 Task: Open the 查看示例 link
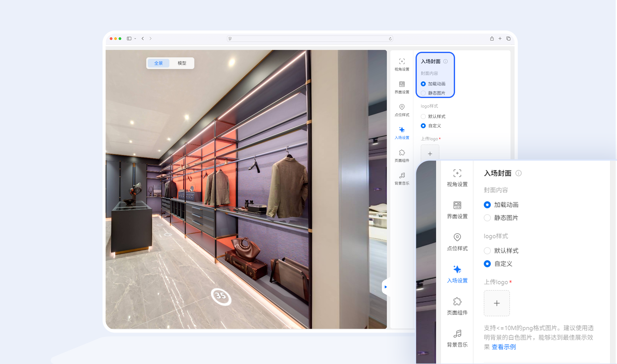click(504, 347)
